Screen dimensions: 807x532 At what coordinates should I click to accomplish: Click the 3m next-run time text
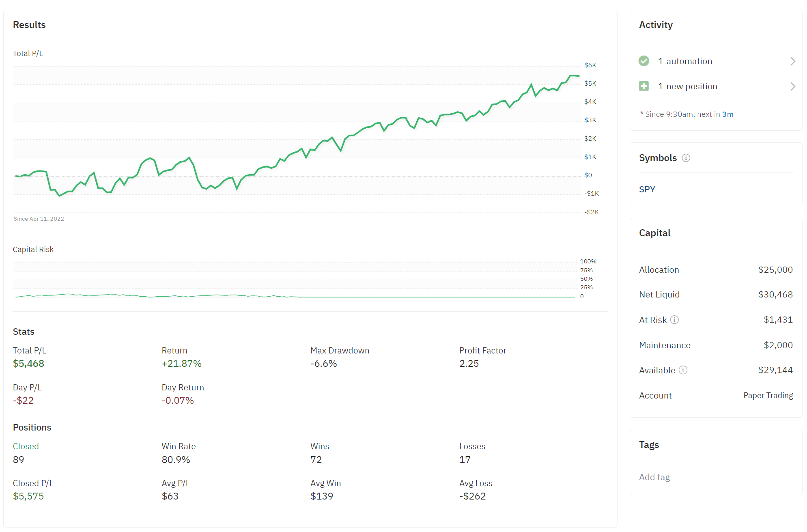pos(727,114)
